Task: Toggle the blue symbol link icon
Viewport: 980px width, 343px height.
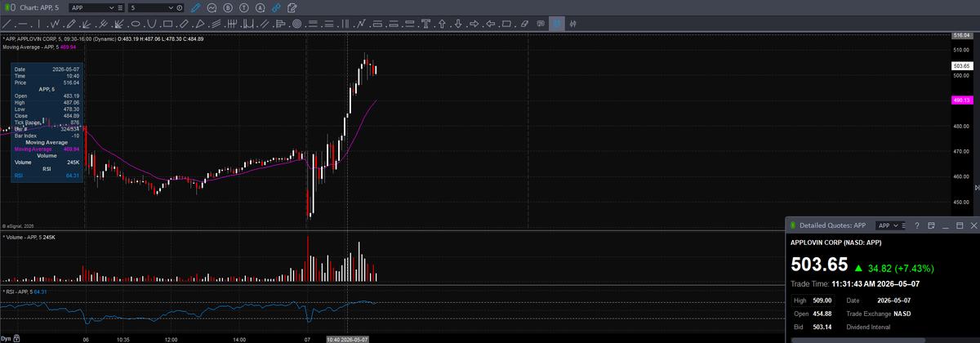Action: point(276,7)
